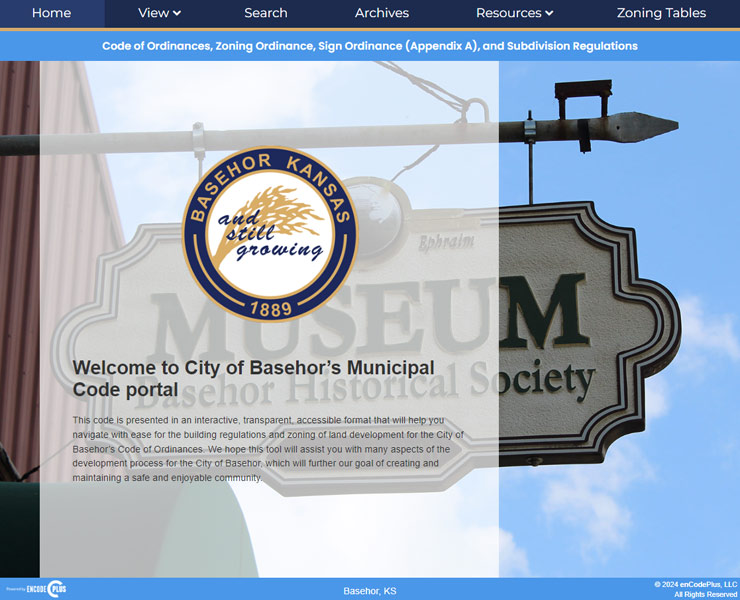The image size is (740, 600).
Task: Click the Code of Ordinances banner text
Action: 370,46
